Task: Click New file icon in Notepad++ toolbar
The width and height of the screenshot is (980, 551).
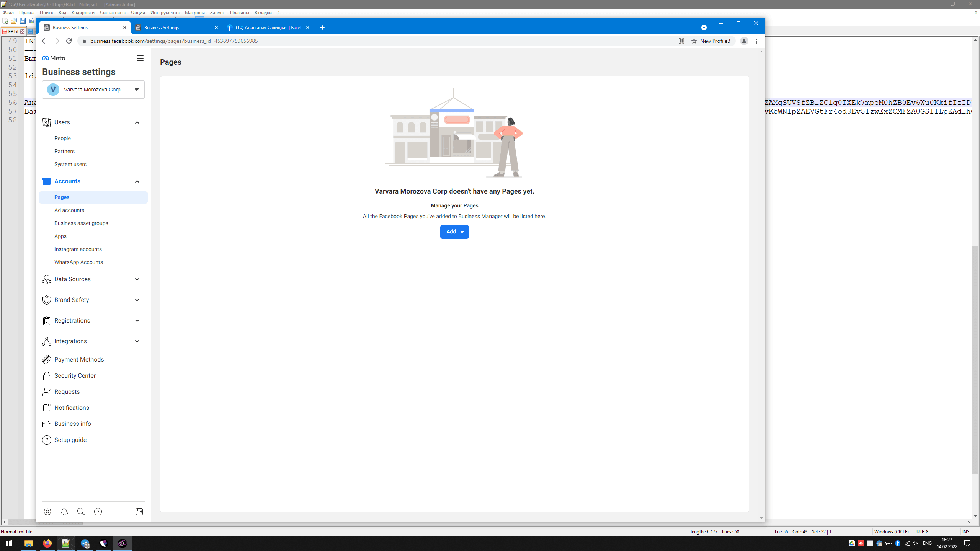Action: tap(5, 21)
